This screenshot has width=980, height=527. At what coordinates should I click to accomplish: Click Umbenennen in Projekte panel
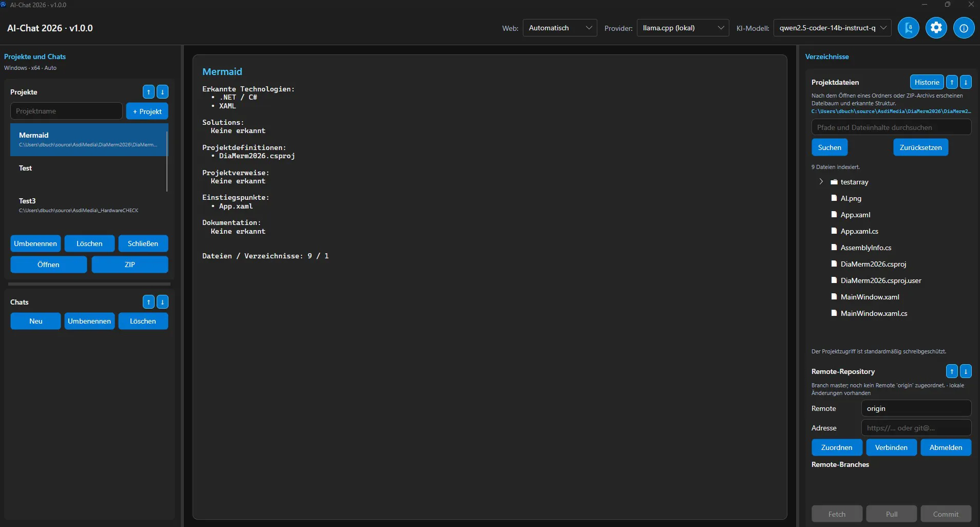[x=35, y=243]
